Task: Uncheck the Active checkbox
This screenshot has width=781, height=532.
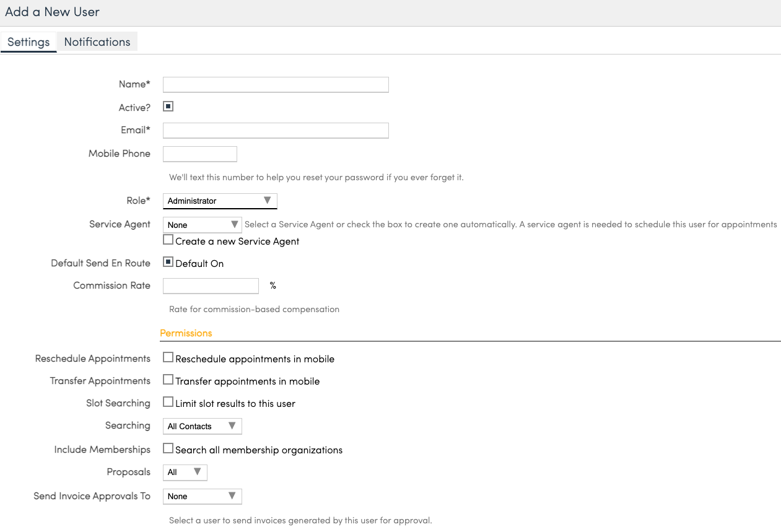Action: [168, 107]
